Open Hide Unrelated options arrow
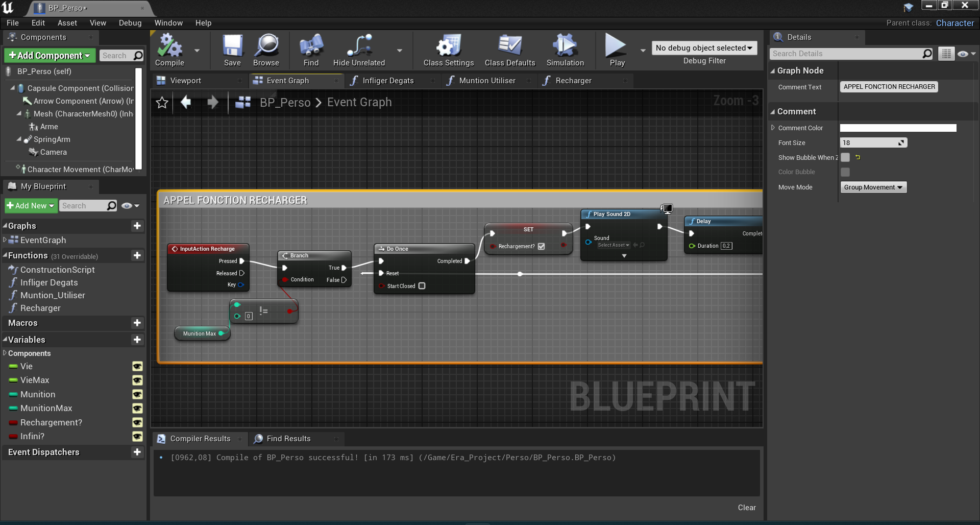Screen dimensions: 980x525 coord(400,51)
